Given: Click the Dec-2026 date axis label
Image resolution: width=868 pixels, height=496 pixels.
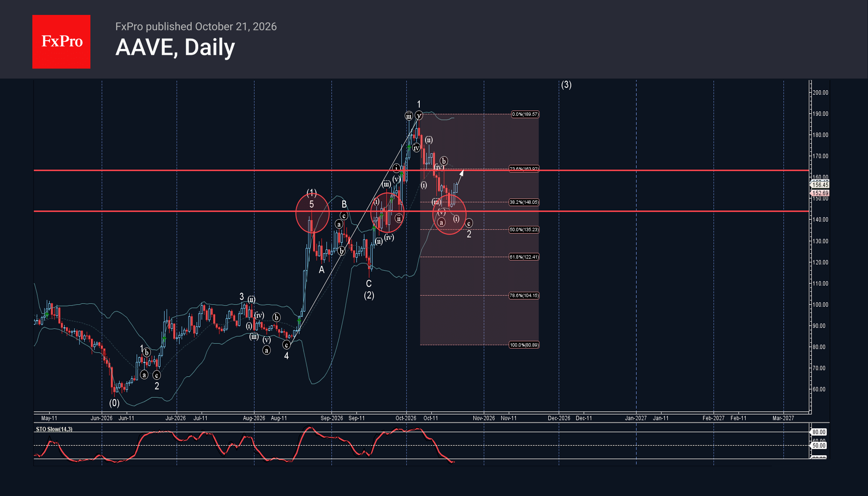Looking at the screenshot, I should click(559, 418).
